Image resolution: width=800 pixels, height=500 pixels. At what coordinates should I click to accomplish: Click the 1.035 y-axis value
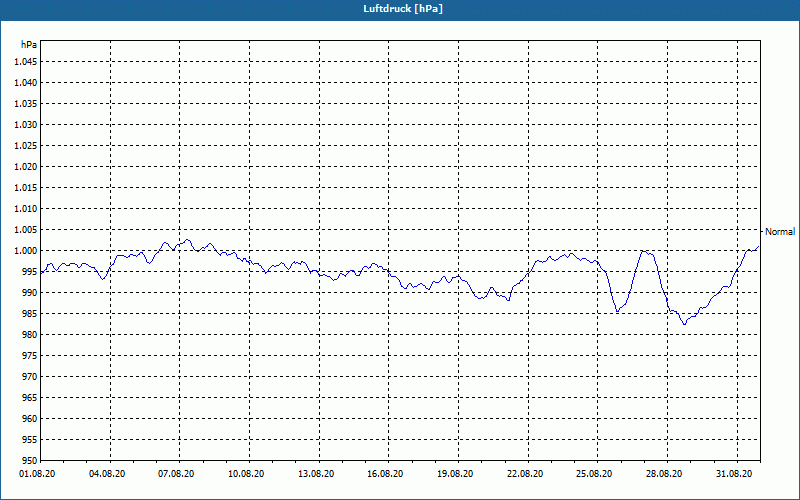click(x=26, y=104)
